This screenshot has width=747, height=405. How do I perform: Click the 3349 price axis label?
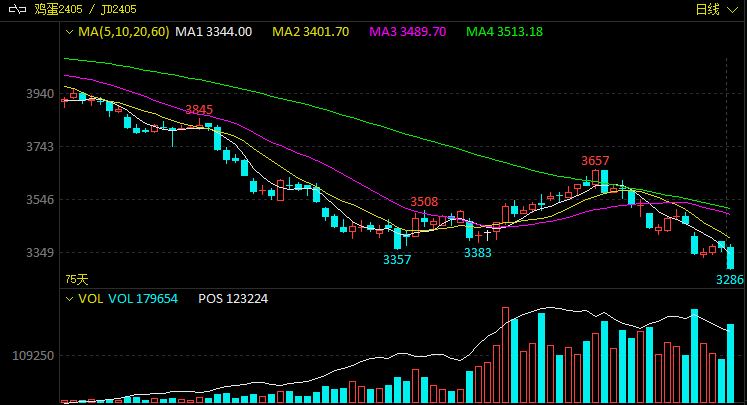(x=40, y=253)
